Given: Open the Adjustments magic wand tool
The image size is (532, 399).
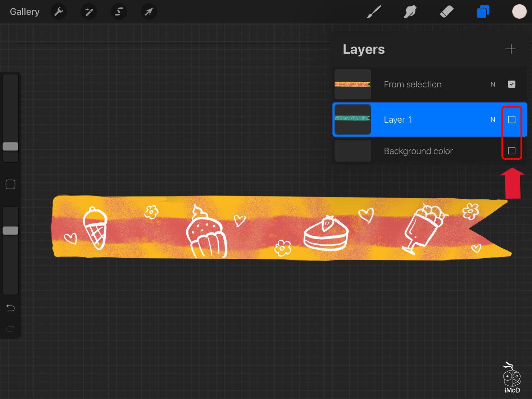Looking at the screenshot, I should pos(88,11).
